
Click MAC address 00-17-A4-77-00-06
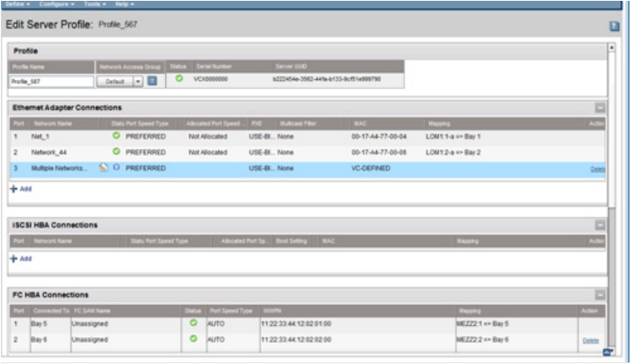[379, 152]
